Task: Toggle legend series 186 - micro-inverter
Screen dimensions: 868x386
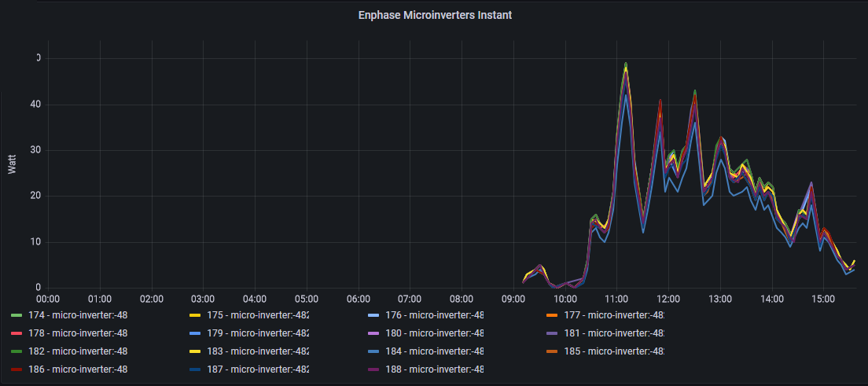Action: (77, 369)
